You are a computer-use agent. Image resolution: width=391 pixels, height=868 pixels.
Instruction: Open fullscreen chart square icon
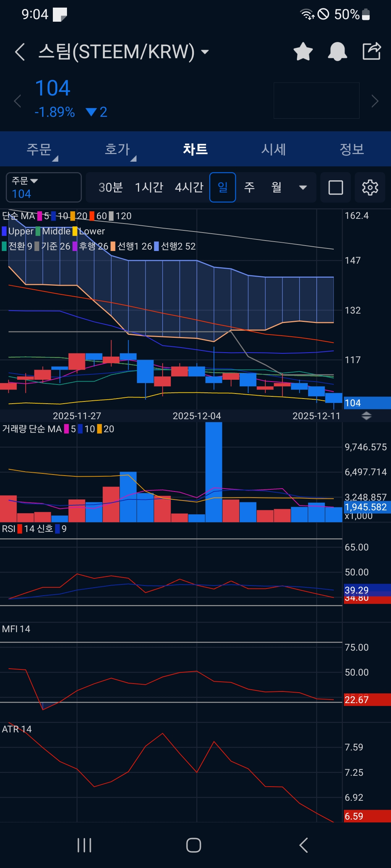click(336, 187)
